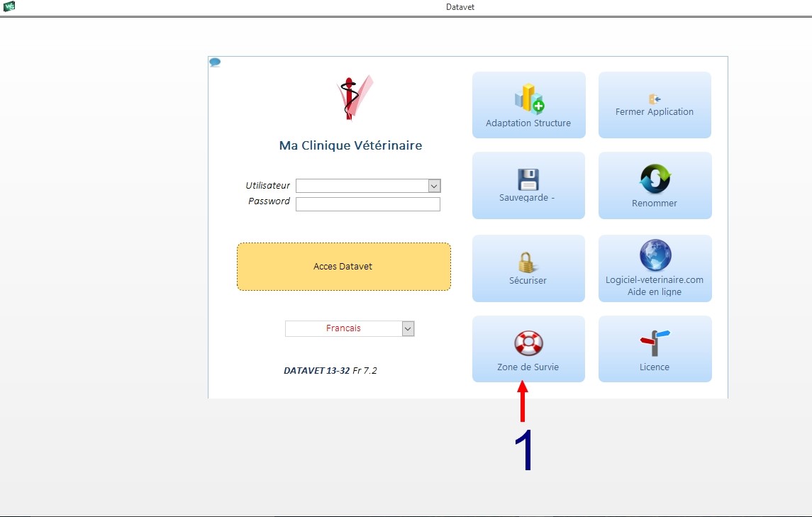Click the Ma Clinique Vétérinaire title

350,145
